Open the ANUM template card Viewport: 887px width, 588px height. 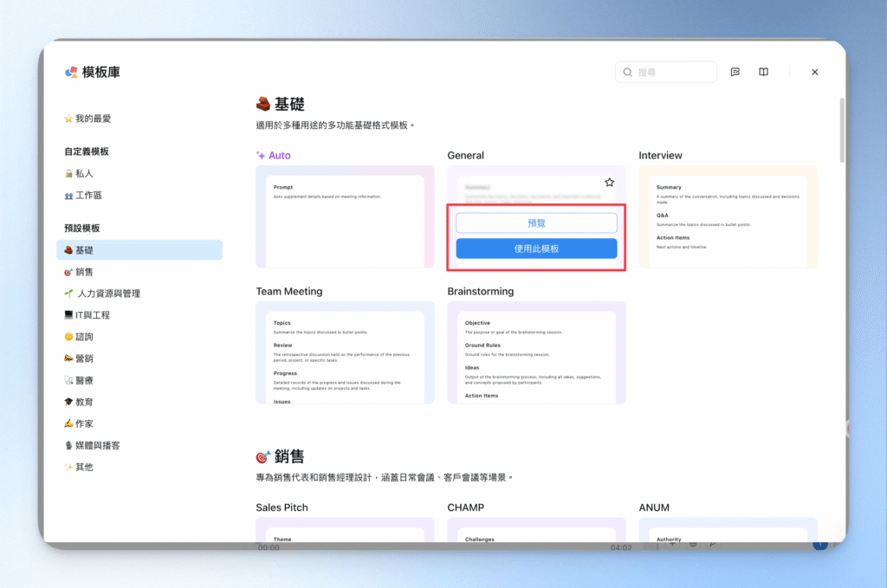coord(728,530)
